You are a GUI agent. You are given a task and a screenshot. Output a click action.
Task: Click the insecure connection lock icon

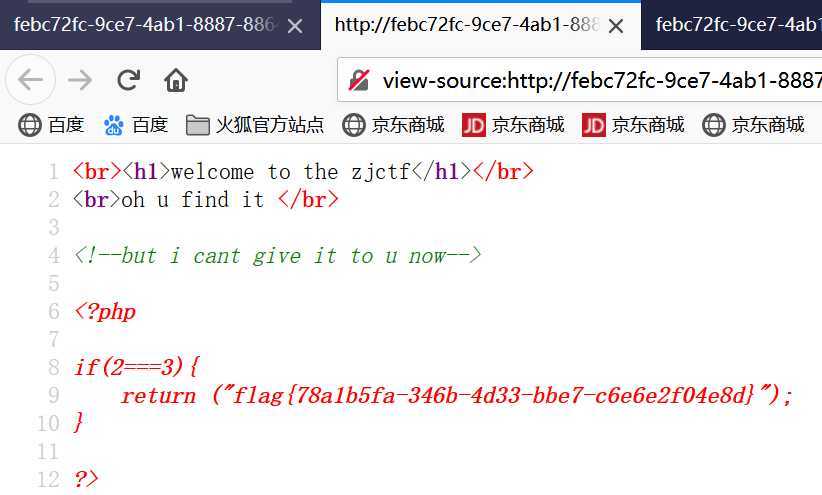[x=359, y=80]
